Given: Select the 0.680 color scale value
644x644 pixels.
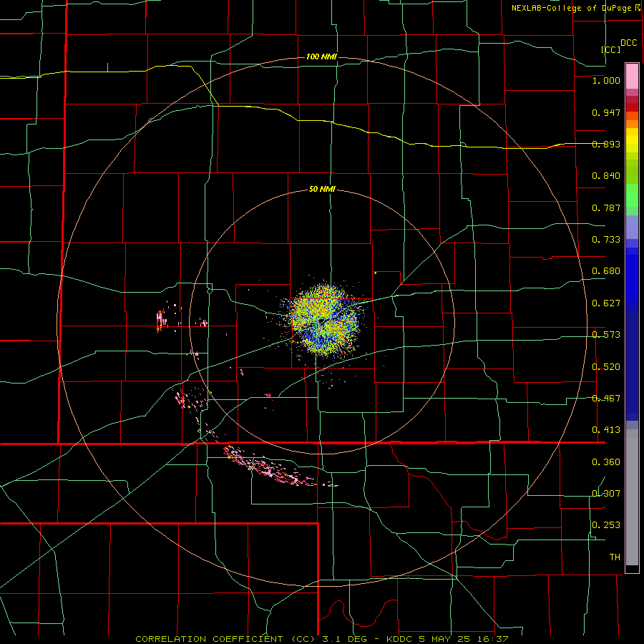Looking at the screenshot, I should pyautogui.click(x=606, y=271).
